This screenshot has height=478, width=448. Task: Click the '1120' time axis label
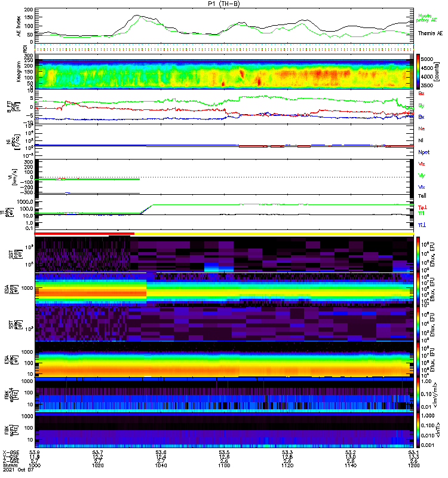[287, 465]
